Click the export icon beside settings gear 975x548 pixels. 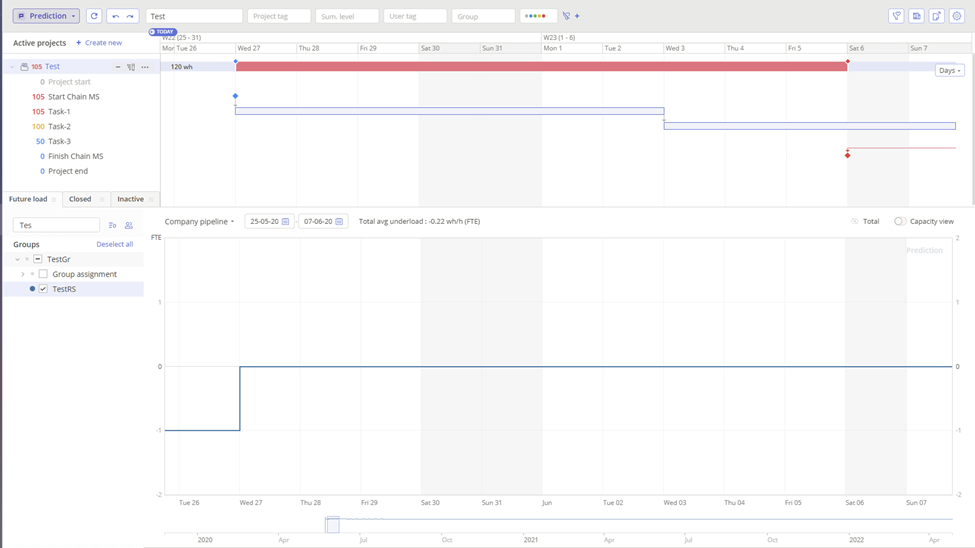point(936,16)
